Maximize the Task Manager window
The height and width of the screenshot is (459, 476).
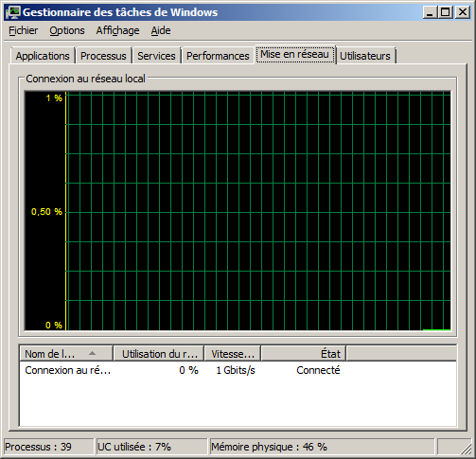click(445, 12)
